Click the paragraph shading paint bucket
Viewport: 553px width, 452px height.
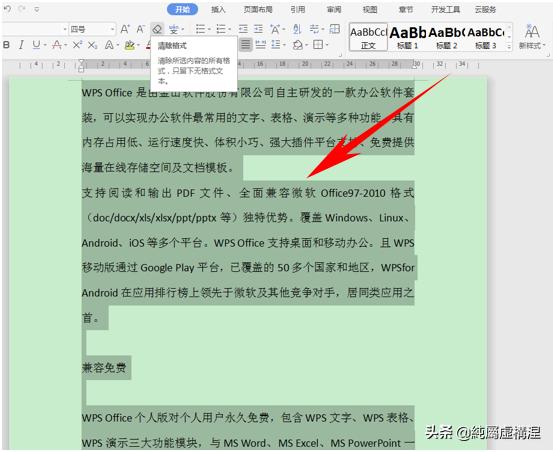tap(298, 45)
